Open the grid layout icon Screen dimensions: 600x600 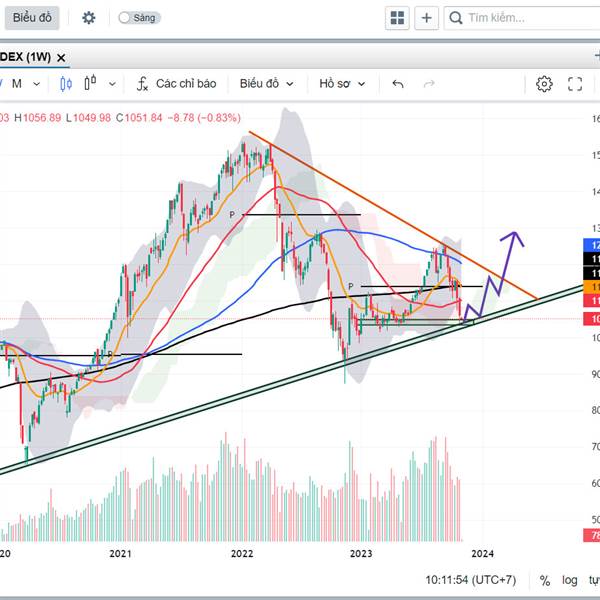click(x=397, y=18)
